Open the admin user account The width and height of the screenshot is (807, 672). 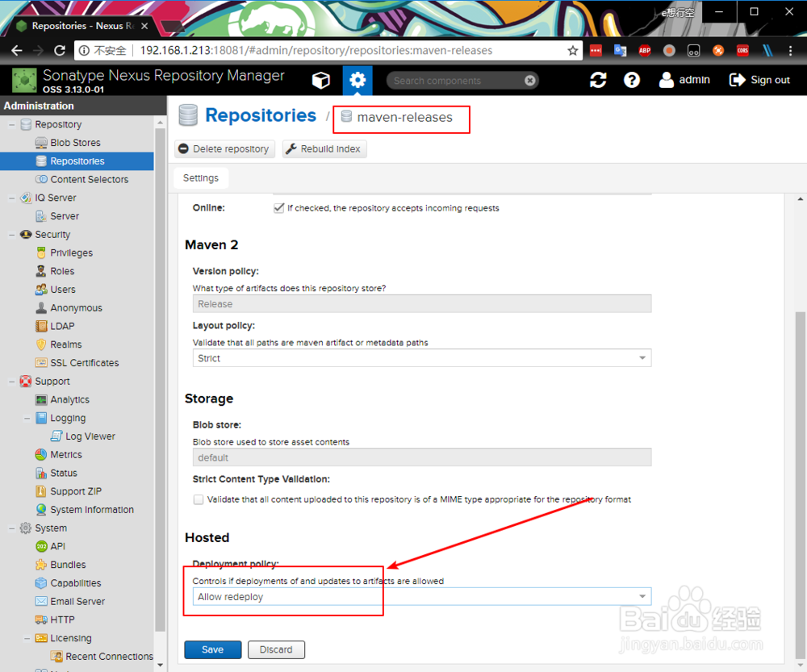[684, 80]
